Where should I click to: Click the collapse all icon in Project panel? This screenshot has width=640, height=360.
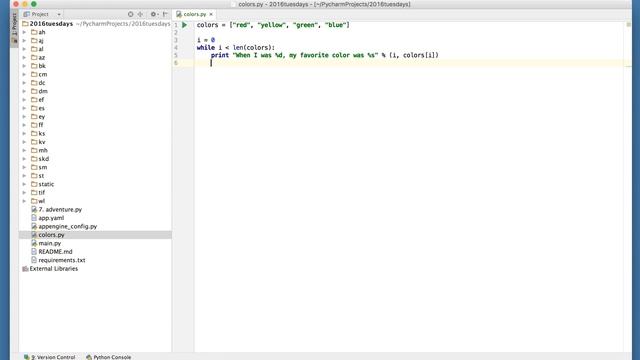click(x=140, y=14)
